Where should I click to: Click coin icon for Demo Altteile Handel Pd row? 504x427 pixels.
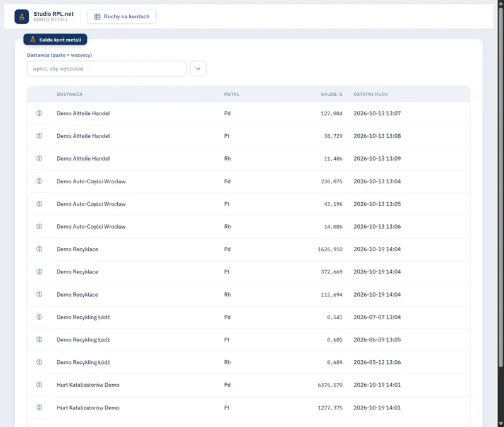(39, 113)
